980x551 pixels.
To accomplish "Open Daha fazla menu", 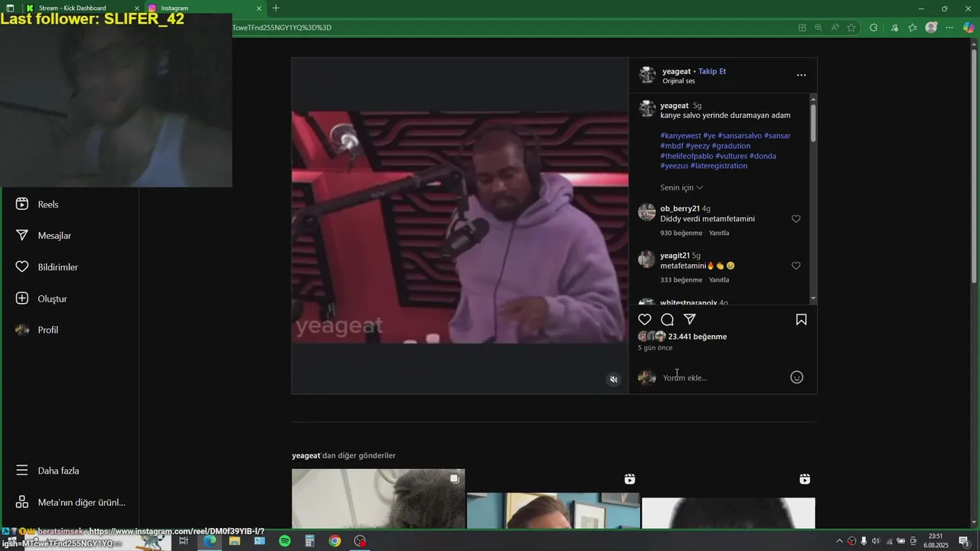I will (x=47, y=471).
